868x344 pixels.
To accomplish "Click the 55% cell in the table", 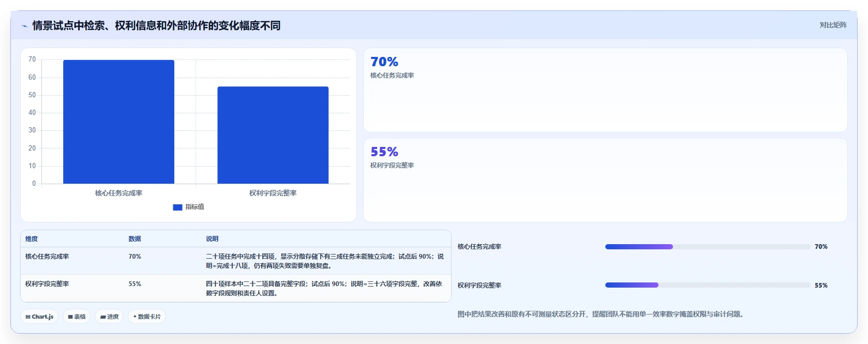I will [134, 284].
